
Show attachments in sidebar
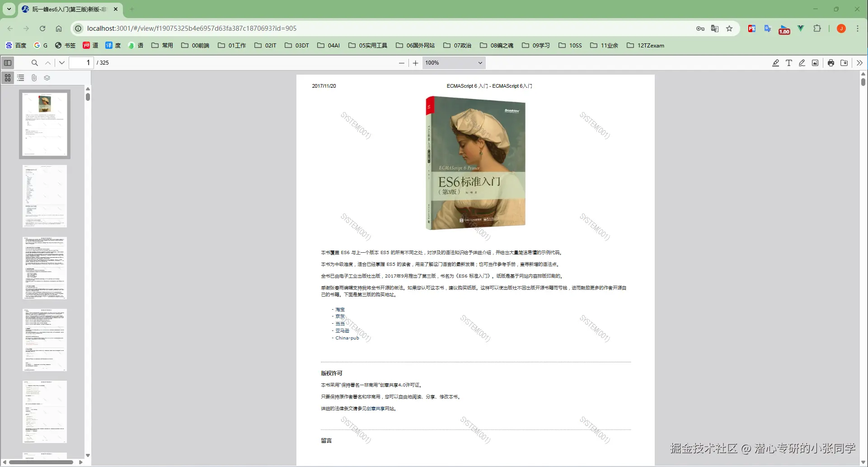34,78
